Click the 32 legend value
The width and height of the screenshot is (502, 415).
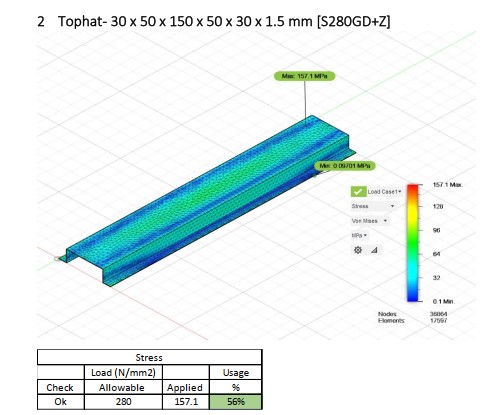[x=436, y=278]
